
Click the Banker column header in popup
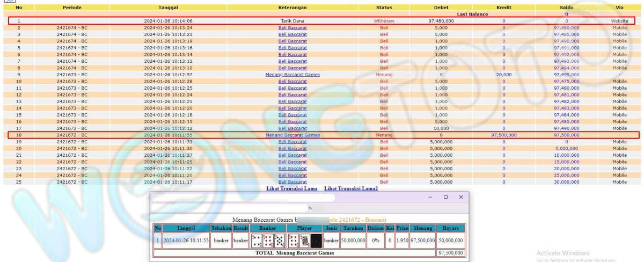pyautogui.click(x=268, y=228)
